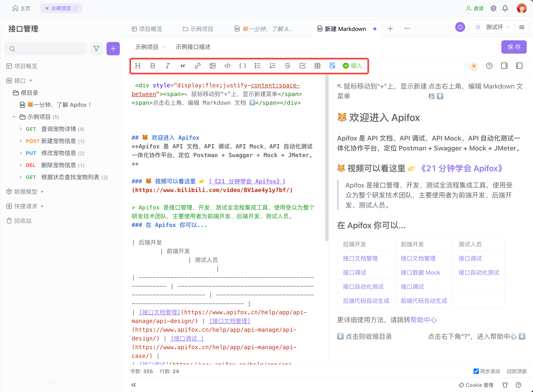
Task: Open the green 插入 insert menu
Action: pos(352,66)
